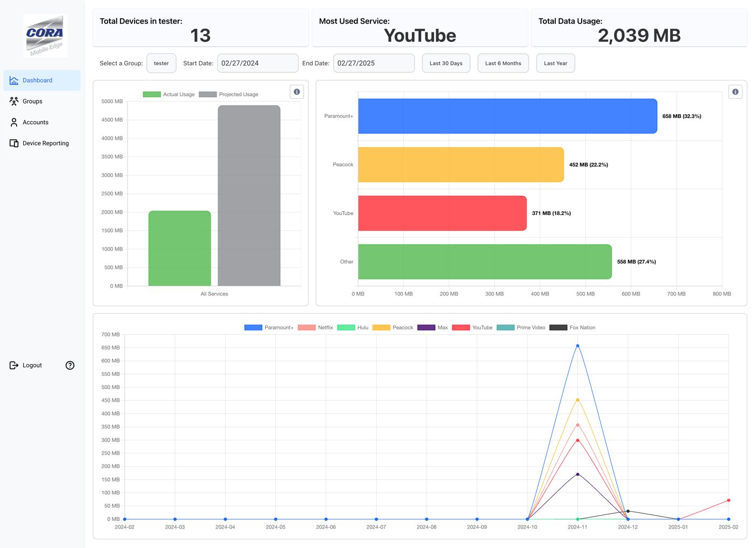Viewport: 756px width, 548px height.
Task: Expand the tester group selector
Action: point(161,63)
